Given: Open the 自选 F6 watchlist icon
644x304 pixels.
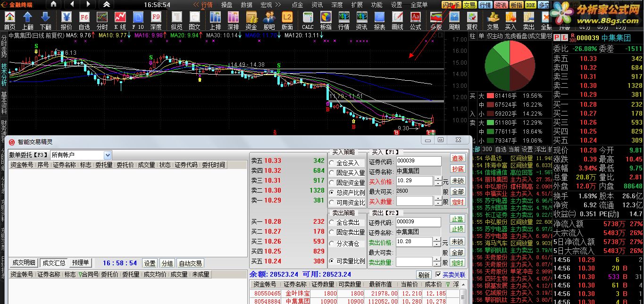Looking at the screenshot, I should coord(84,21).
